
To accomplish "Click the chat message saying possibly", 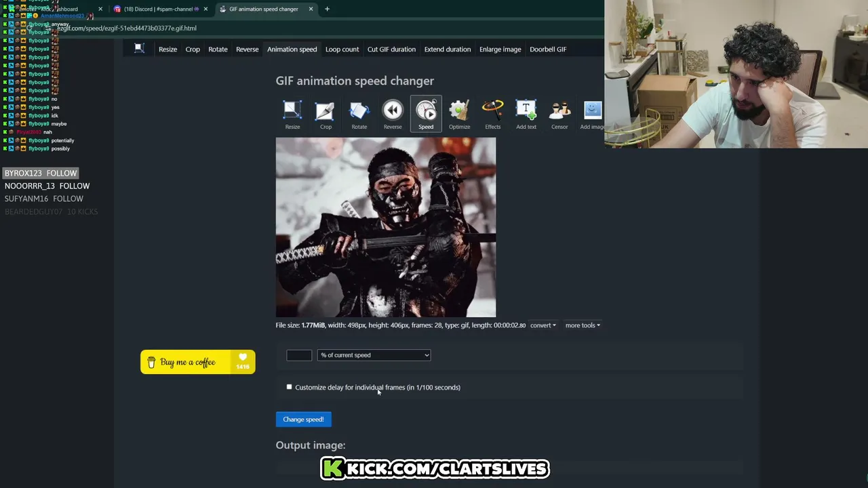I will 60,148.
